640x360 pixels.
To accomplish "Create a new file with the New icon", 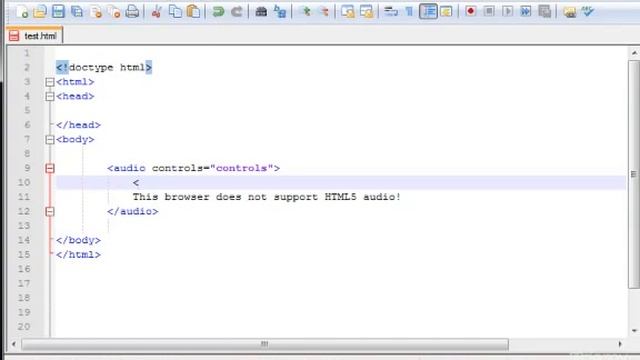I will pyautogui.click(x=22, y=11).
